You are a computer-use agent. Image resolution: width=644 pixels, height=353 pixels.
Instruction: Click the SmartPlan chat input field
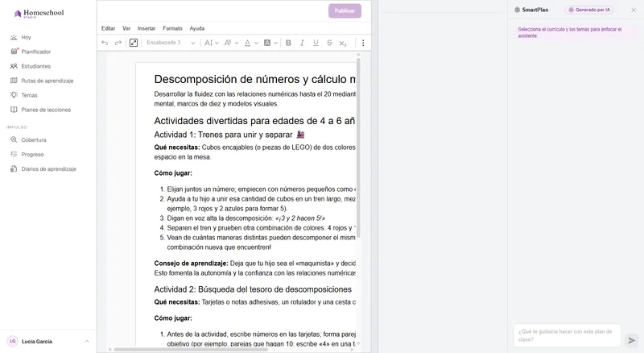point(567,335)
